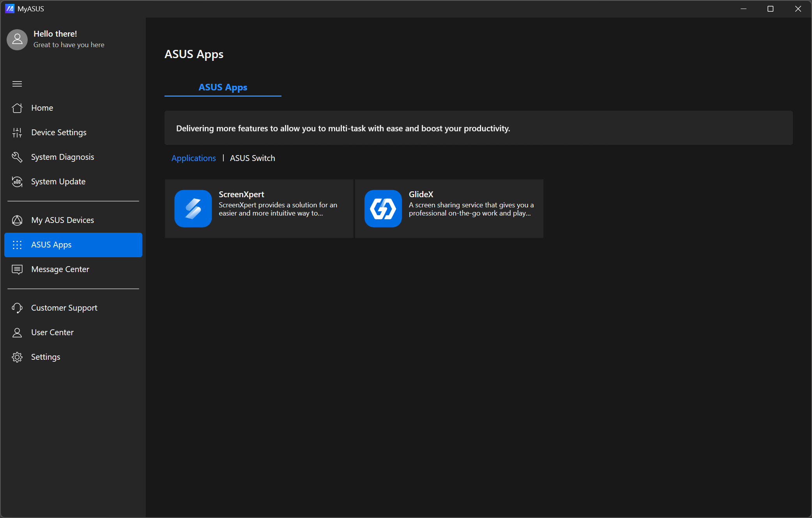The image size is (812, 518).
Task: Click the System Diagnosis wrench icon
Action: click(17, 157)
